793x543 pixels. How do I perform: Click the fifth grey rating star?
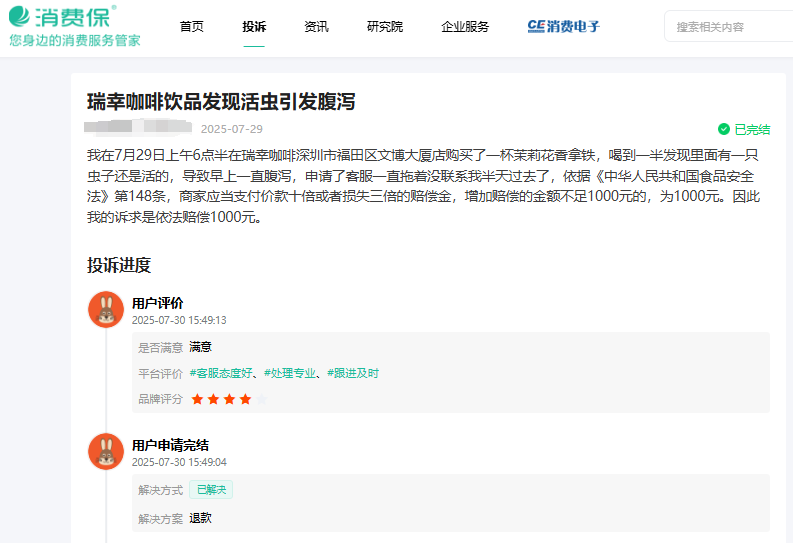tap(261, 399)
